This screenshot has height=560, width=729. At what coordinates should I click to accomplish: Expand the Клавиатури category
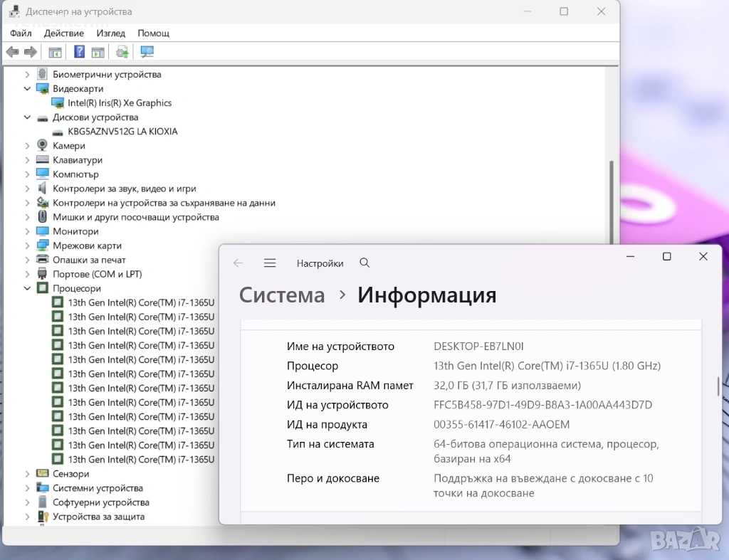[28, 160]
